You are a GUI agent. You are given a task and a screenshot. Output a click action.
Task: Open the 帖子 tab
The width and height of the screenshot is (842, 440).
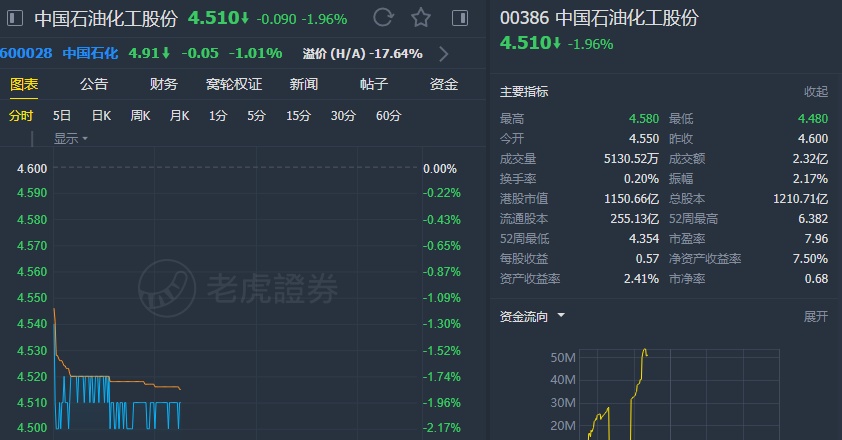click(374, 84)
